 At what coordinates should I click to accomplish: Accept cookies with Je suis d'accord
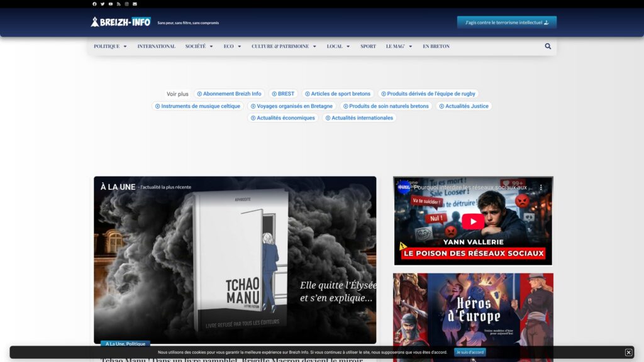(469, 352)
